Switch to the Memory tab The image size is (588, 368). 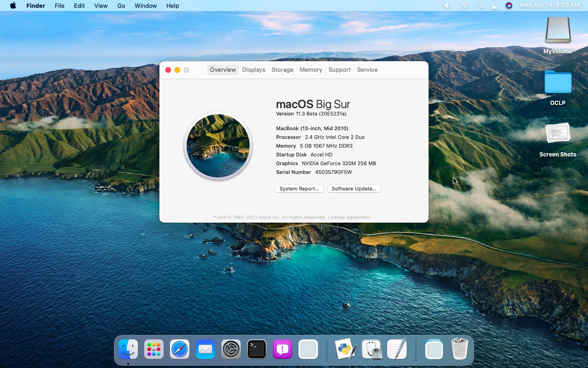pos(311,70)
